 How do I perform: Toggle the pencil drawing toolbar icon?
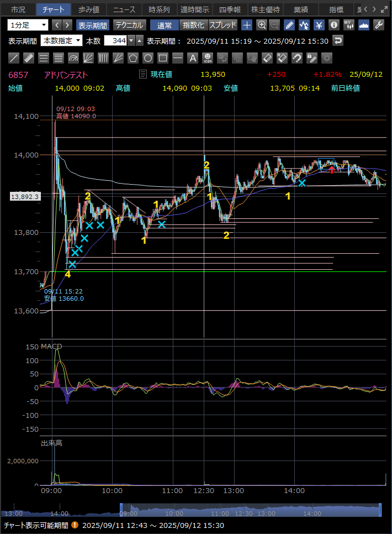click(x=289, y=25)
